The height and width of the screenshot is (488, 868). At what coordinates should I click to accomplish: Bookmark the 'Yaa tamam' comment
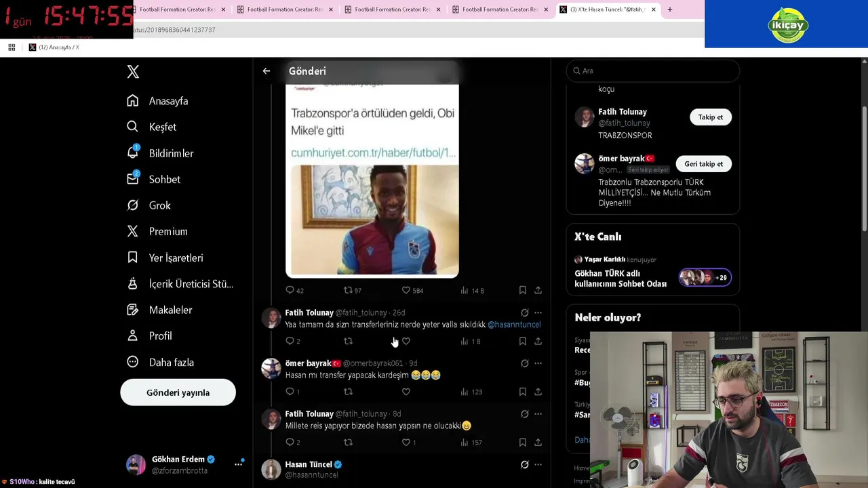click(522, 341)
